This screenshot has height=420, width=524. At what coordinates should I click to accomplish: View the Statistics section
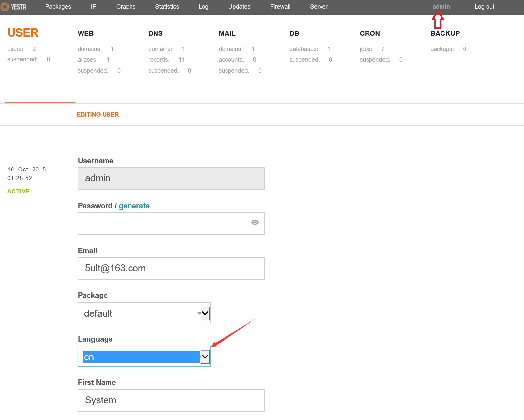point(167,7)
